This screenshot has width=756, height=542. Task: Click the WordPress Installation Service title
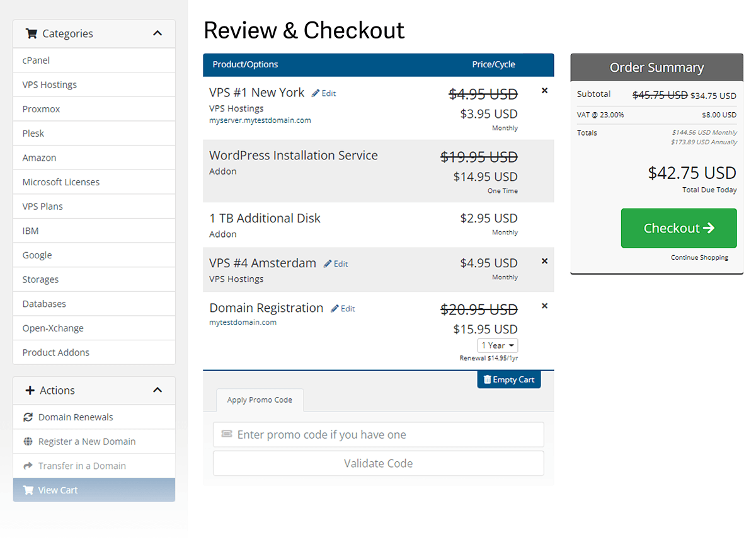coord(294,156)
